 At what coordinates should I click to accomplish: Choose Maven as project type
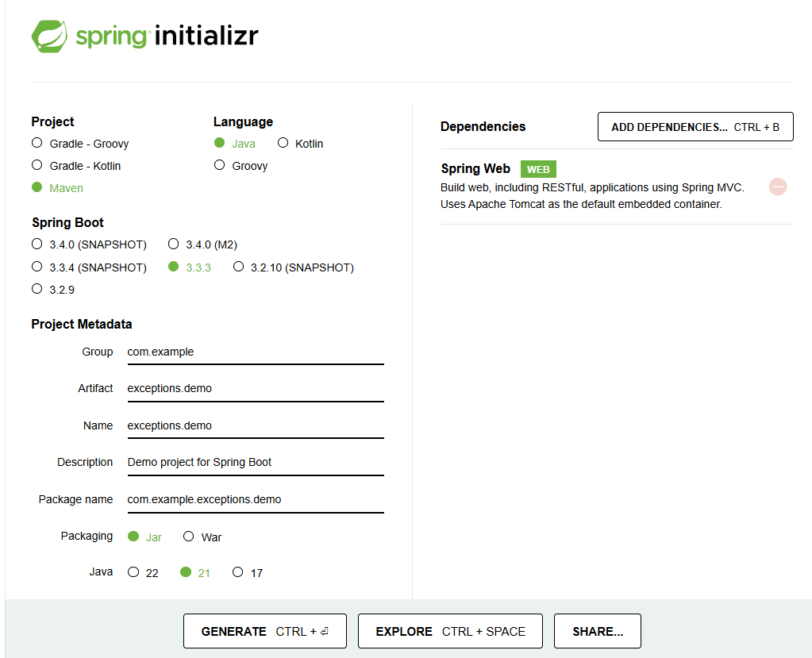point(57,188)
